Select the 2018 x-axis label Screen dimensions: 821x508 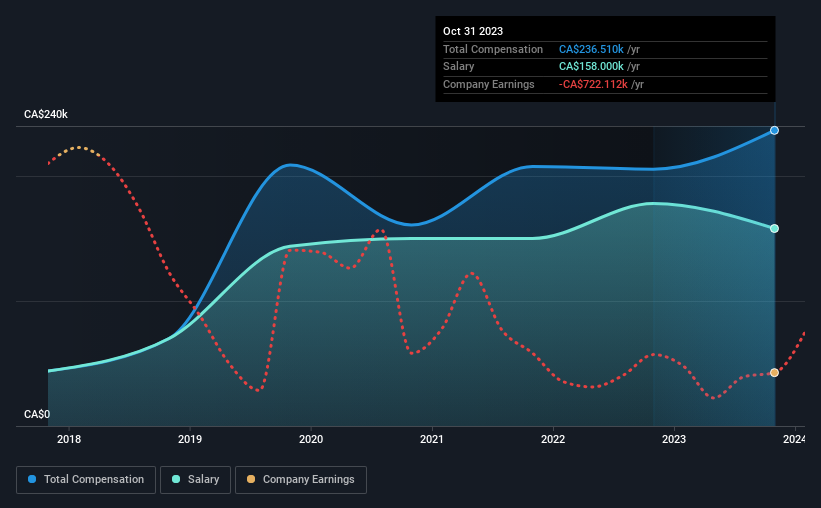coord(69,439)
